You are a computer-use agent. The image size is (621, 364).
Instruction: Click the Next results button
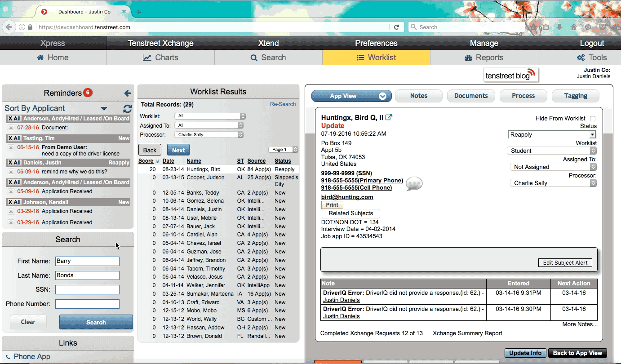[178, 150]
